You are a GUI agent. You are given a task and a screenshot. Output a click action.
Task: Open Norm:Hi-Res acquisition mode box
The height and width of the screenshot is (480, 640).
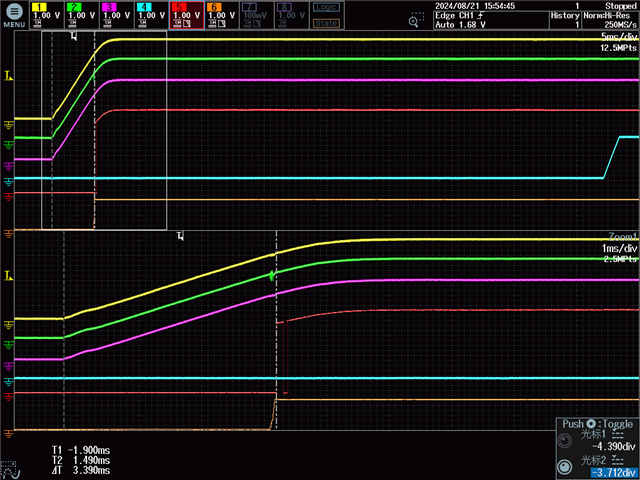[610, 20]
